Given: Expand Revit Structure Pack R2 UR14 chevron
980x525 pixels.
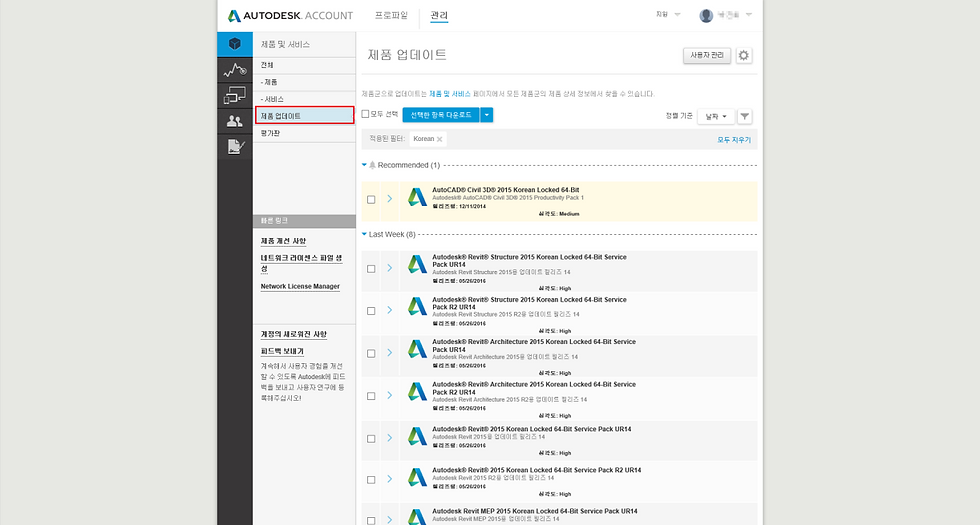Looking at the screenshot, I should 389,310.
